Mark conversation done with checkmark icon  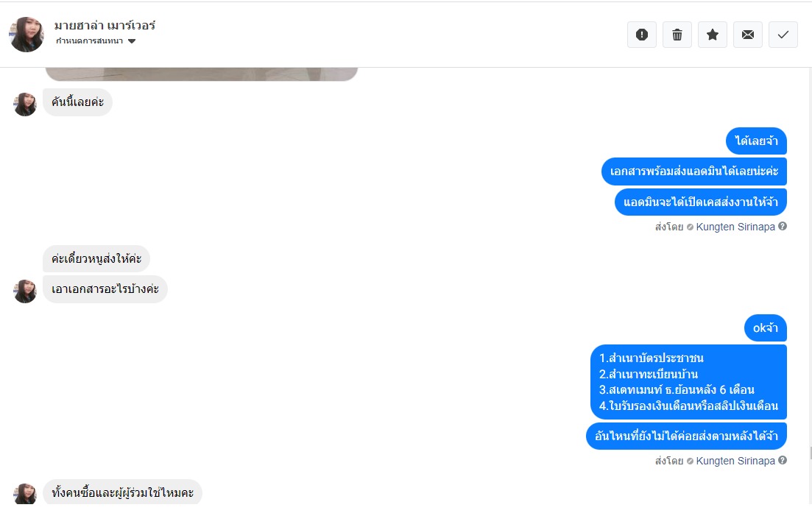coord(783,35)
